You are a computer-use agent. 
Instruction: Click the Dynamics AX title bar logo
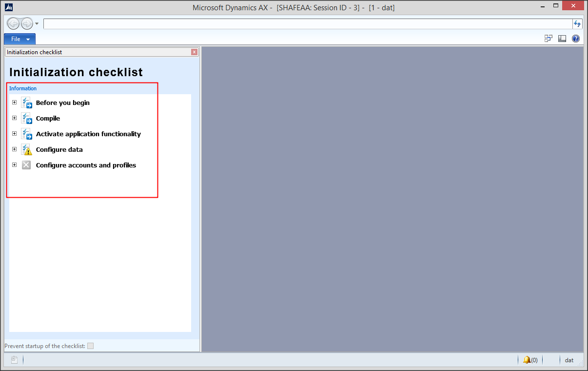tap(9, 7)
